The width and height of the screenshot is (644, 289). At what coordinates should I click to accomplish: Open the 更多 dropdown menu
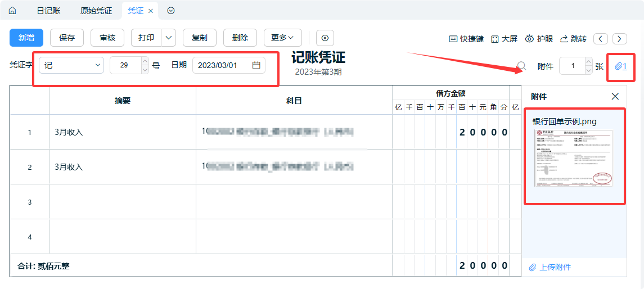tap(282, 38)
